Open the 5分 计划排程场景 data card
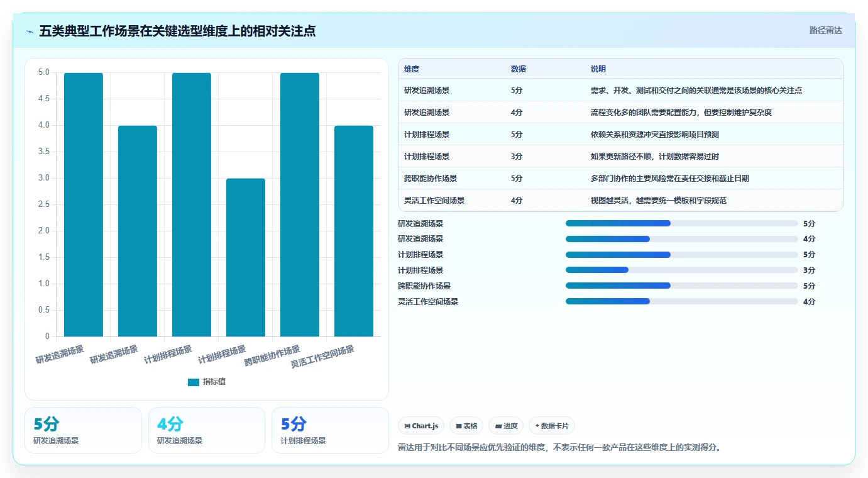The image size is (868, 478). [x=330, y=430]
